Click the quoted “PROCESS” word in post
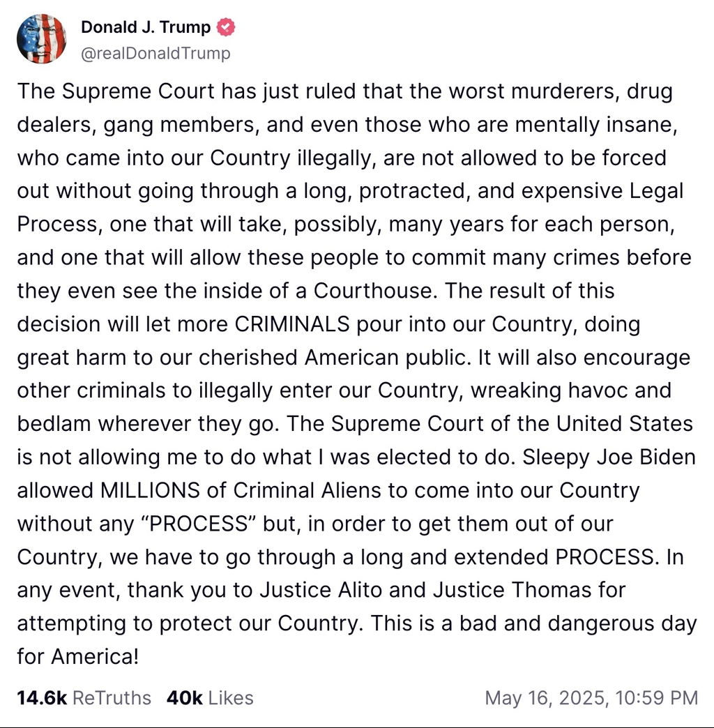The image size is (714, 728). pos(198,524)
